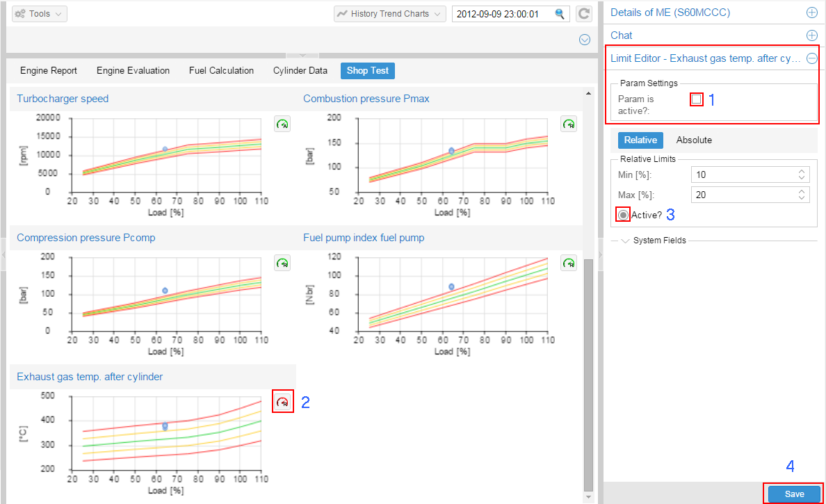Click the vertical scrollbar of charts area
The image size is (826, 504).
588,375
